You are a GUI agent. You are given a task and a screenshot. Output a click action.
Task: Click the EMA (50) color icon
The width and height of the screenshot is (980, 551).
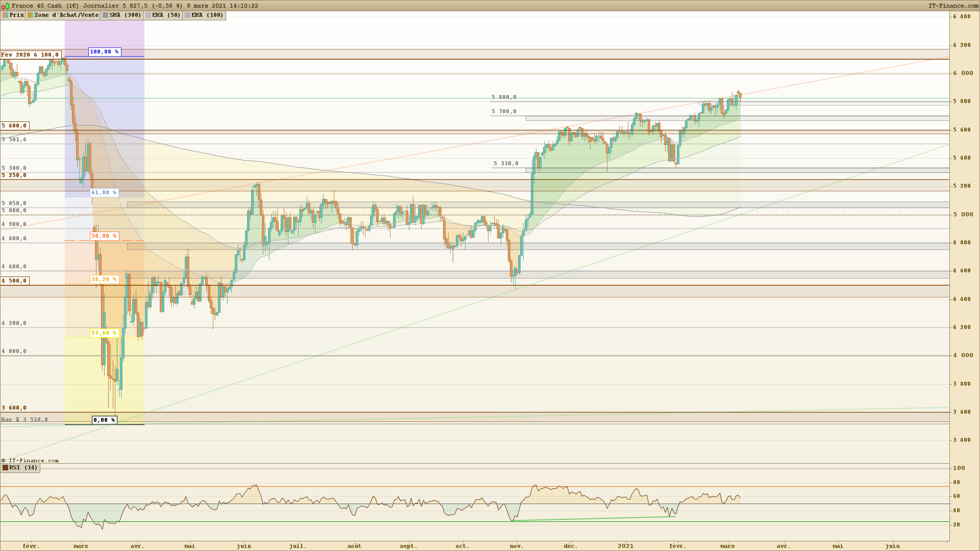coord(149,15)
